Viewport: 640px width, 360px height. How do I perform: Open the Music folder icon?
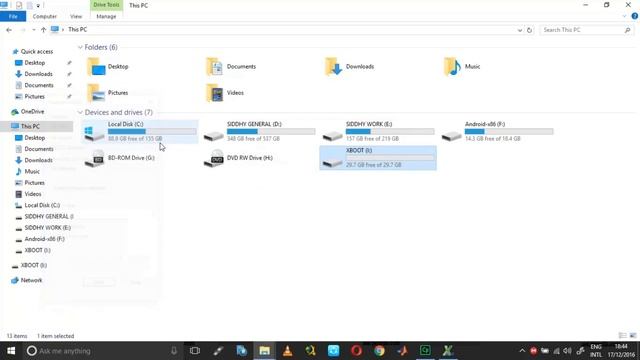click(452, 67)
